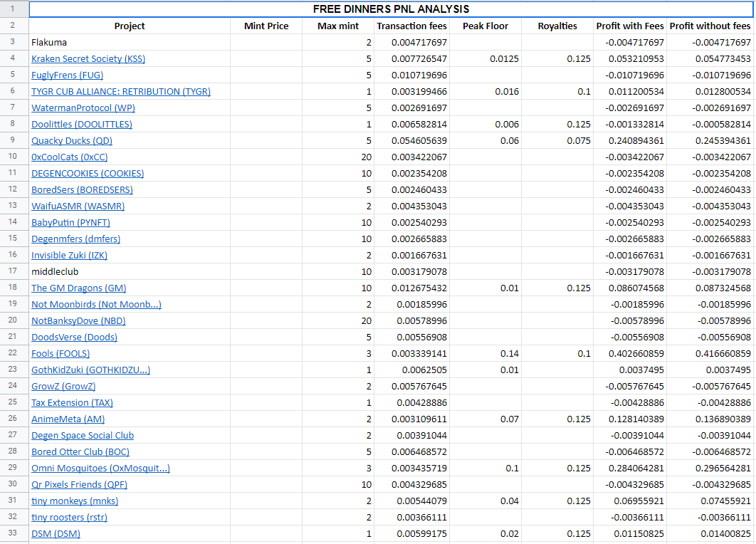Select transaction fee cell 0.0062505
Image resolution: width=756 pixels, height=544 pixels.
411,370
